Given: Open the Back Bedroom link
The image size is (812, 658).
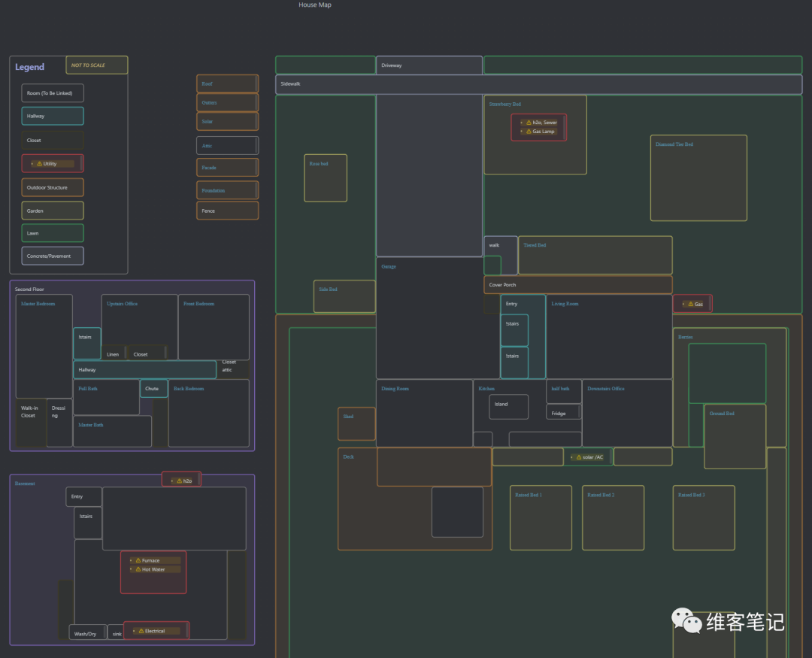Looking at the screenshot, I should [x=189, y=389].
